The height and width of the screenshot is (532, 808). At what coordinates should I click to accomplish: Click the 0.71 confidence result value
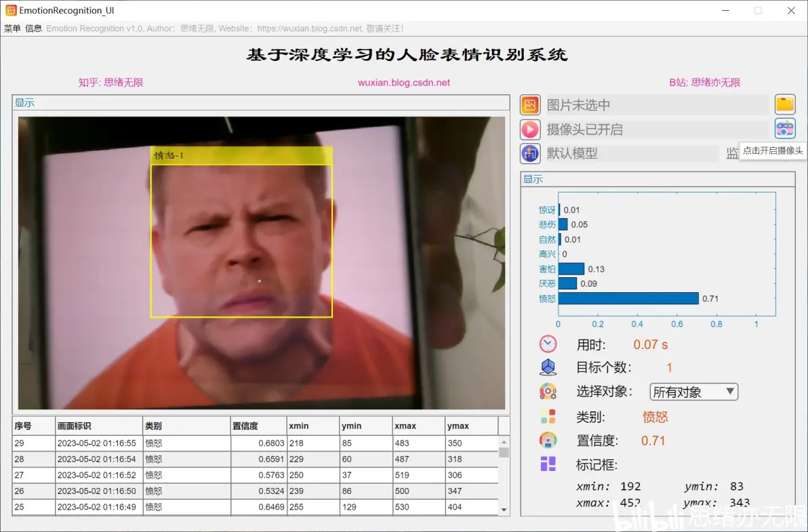coord(653,441)
